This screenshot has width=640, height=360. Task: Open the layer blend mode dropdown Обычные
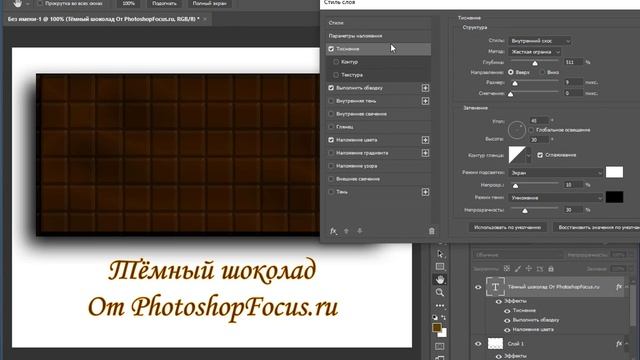click(x=518, y=255)
